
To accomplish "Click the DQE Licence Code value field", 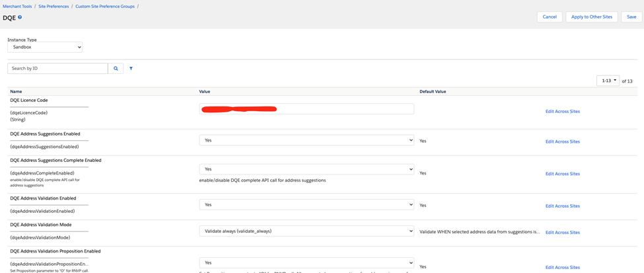I will tap(306, 109).
